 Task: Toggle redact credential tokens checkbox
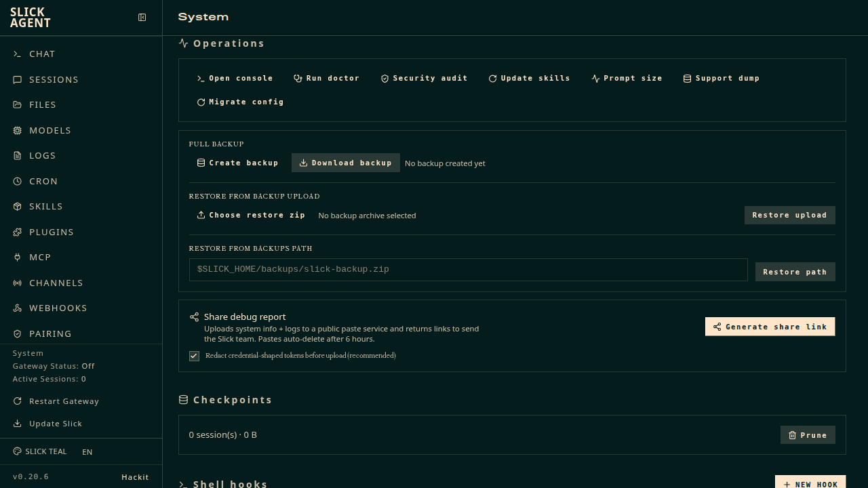pyautogui.click(x=195, y=356)
